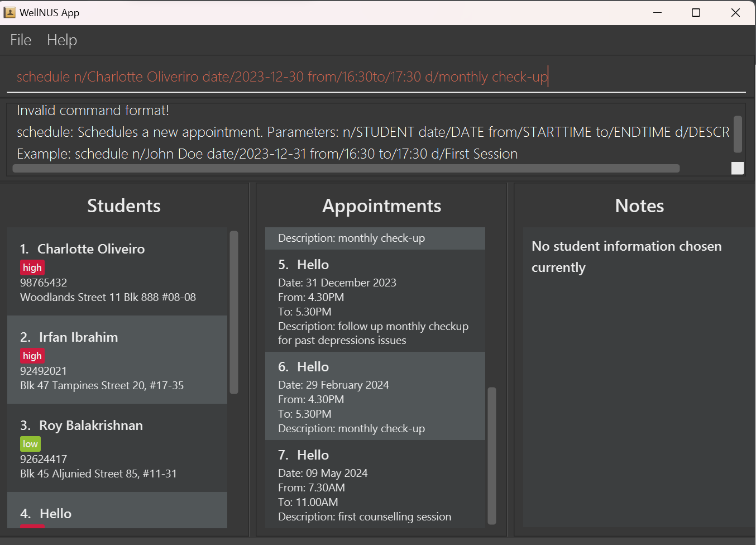
Task: Click the Invalid command format message
Action: (x=93, y=110)
